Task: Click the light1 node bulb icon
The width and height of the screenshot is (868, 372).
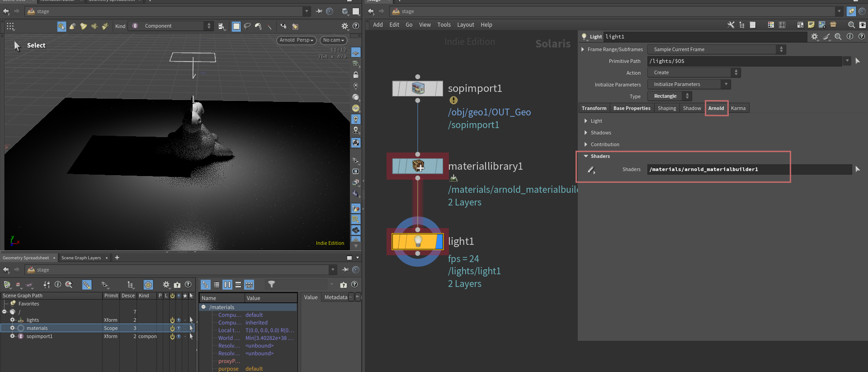Action: click(x=418, y=241)
